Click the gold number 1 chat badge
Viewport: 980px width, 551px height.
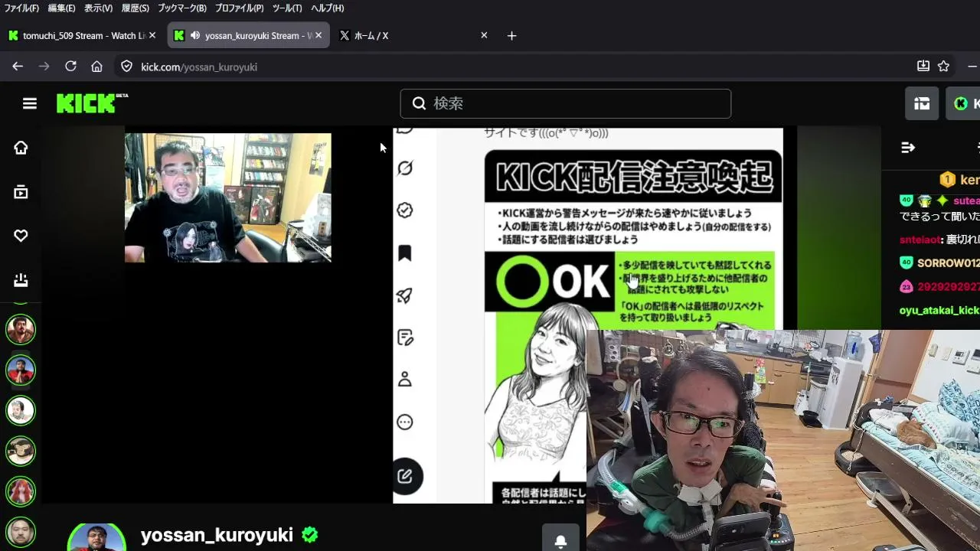click(x=948, y=180)
